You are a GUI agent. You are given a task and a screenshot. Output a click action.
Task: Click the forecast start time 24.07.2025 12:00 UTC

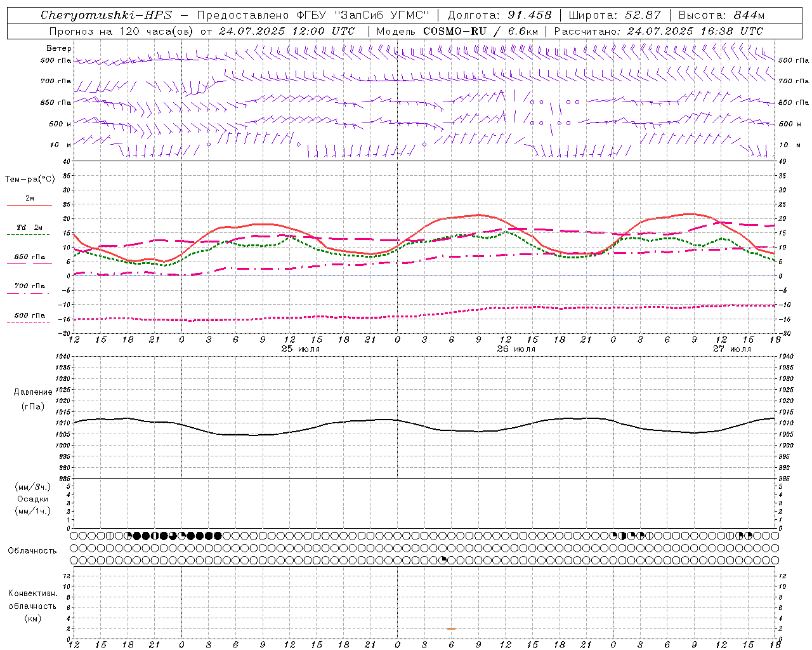pyautogui.click(x=287, y=31)
